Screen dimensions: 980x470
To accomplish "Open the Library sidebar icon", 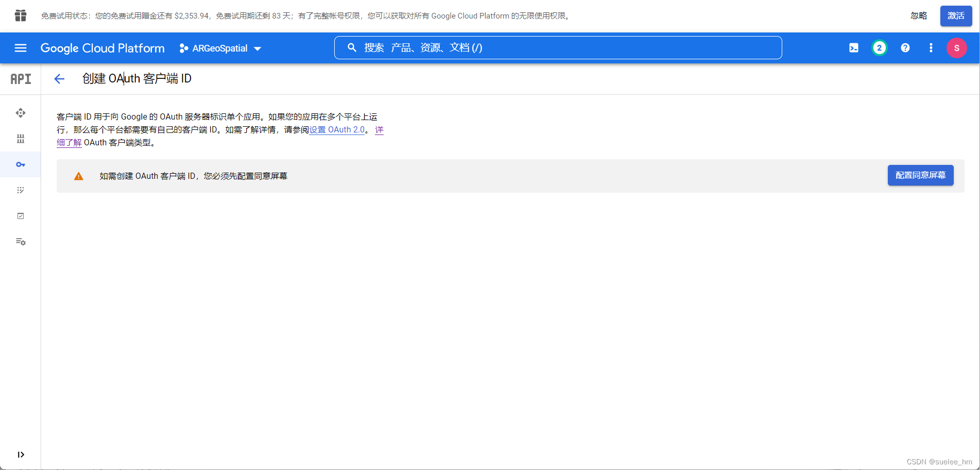I will (21, 139).
